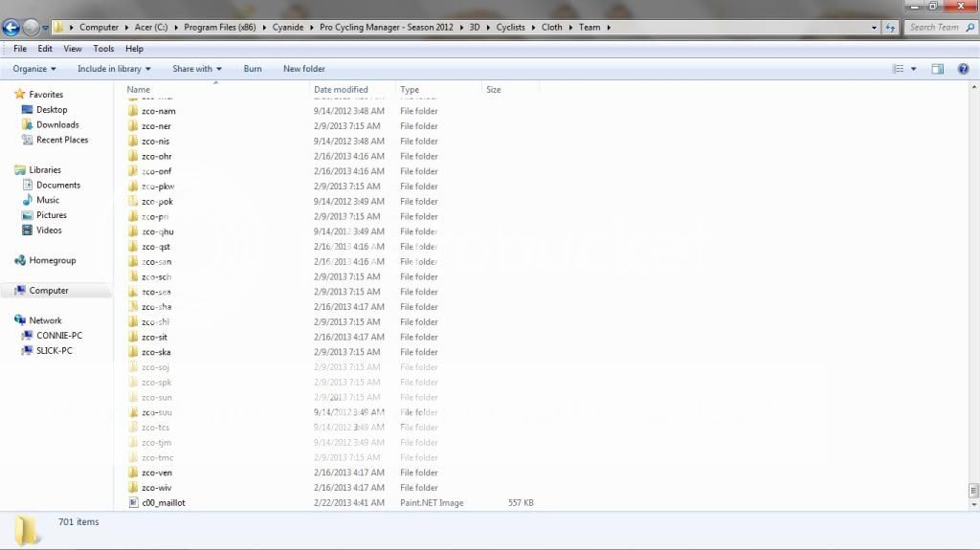Screen dimensions: 980x550
Task: Expand the Organize dropdown menu
Action: [x=34, y=69]
